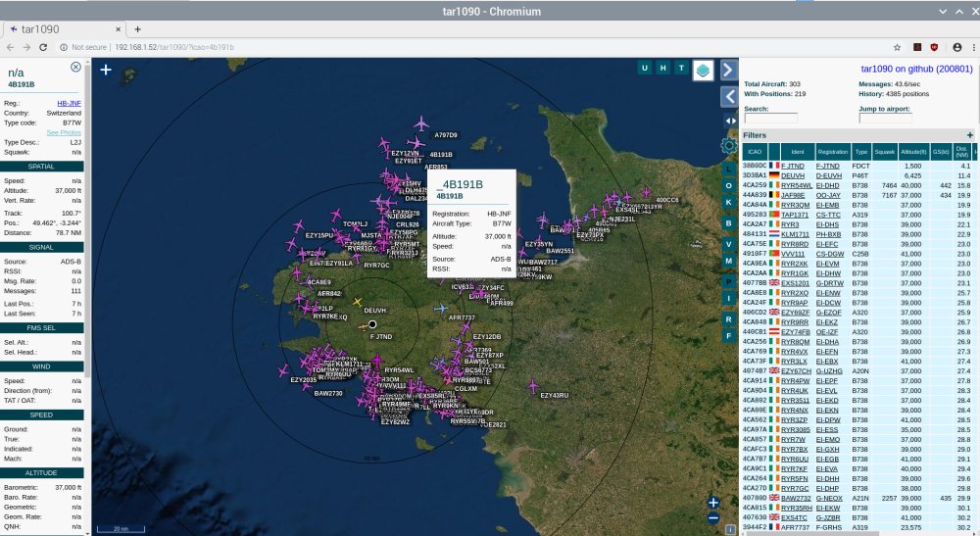This screenshot has height=536, width=980.
Task: Reload the page in Chromium
Action: (x=43, y=47)
